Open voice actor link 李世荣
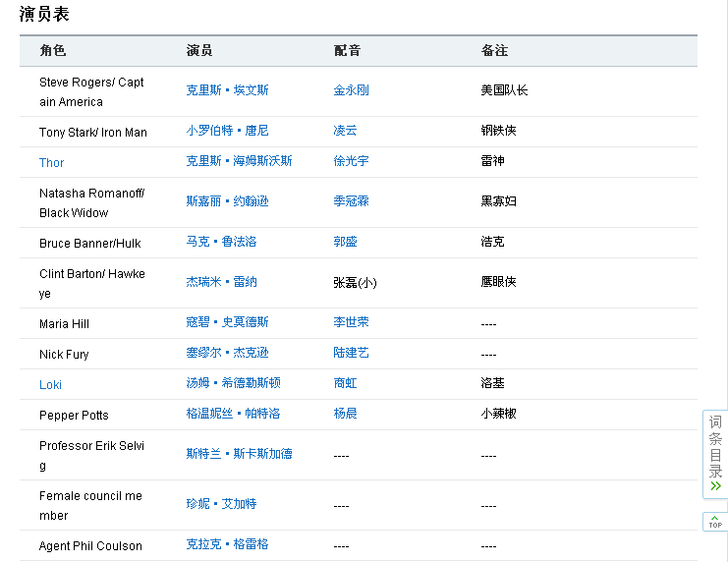 pyautogui.click(x=351, y=322)
